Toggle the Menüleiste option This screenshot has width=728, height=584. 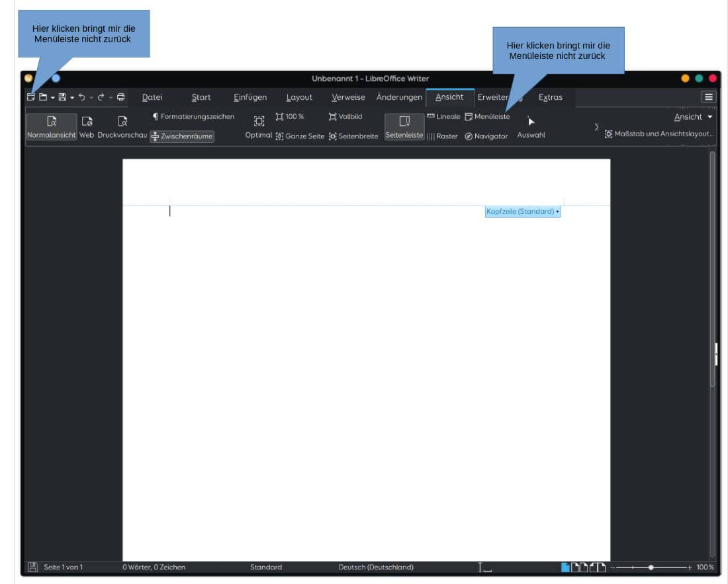click(x=488, y=117)
